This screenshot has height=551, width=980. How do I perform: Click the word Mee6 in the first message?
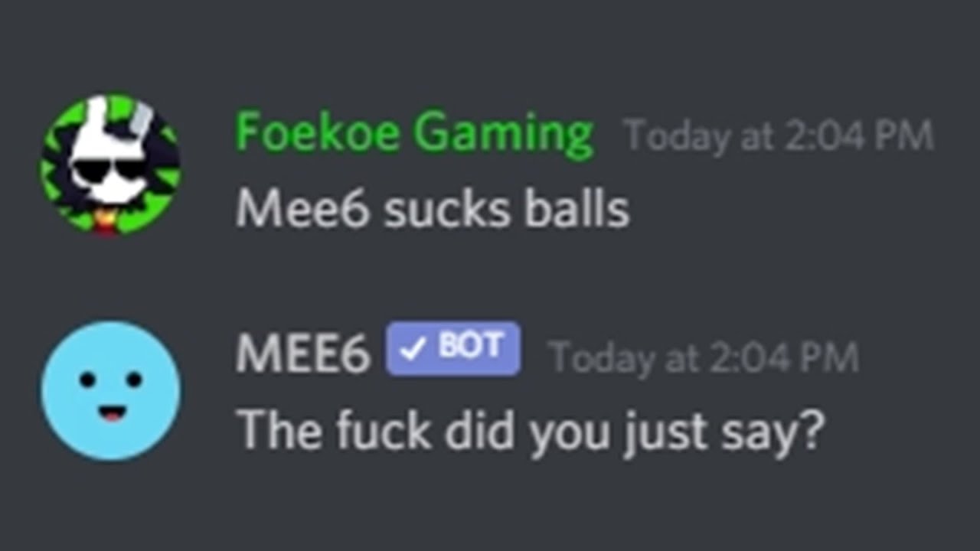302,209
